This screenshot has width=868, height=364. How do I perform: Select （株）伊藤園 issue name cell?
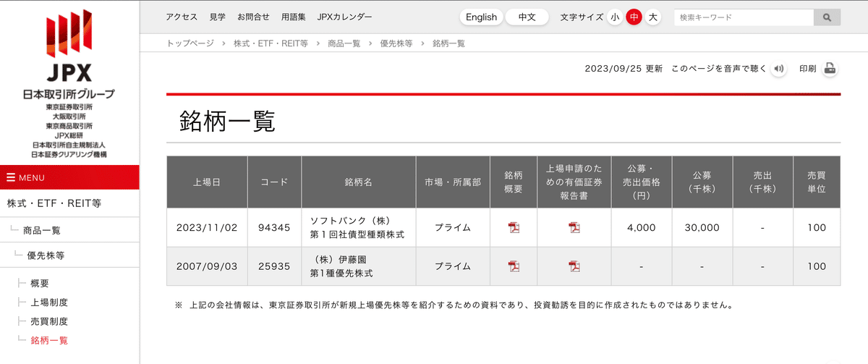coord(359,266)
